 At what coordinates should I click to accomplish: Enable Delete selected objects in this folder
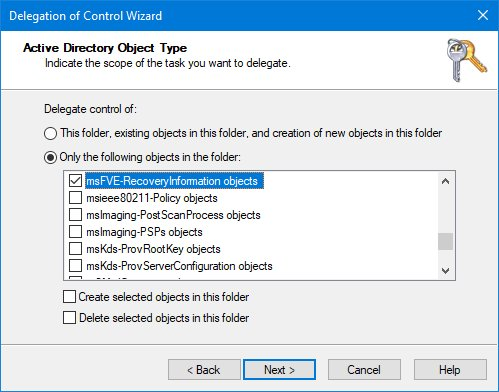69,317
